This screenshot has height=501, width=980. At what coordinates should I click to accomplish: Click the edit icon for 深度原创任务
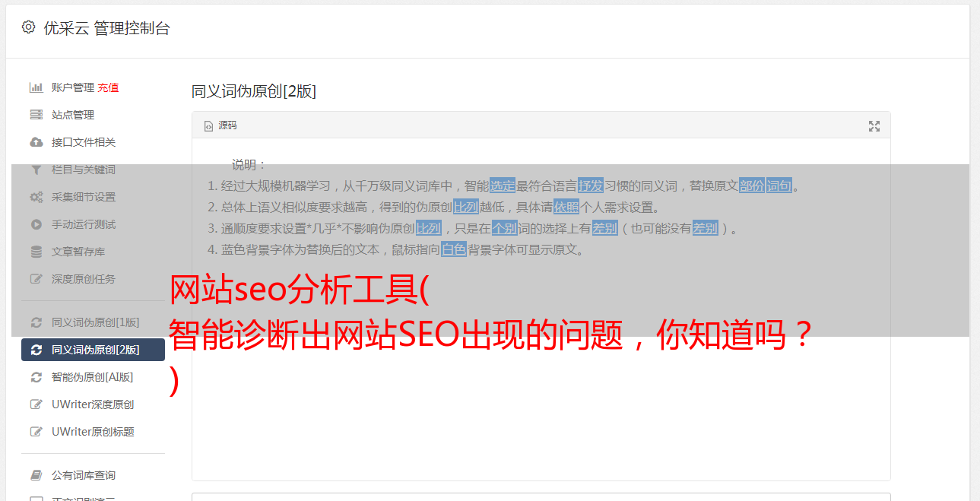(36, 279)
